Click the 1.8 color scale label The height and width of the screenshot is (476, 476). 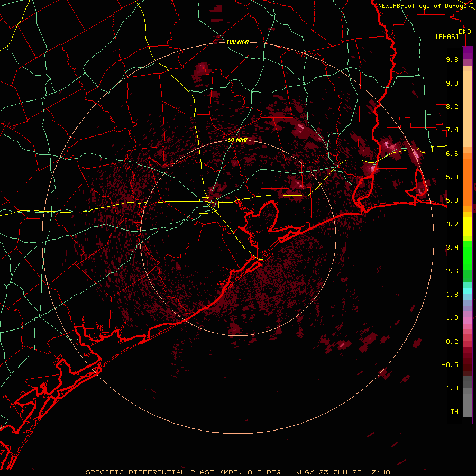[452, 295]
